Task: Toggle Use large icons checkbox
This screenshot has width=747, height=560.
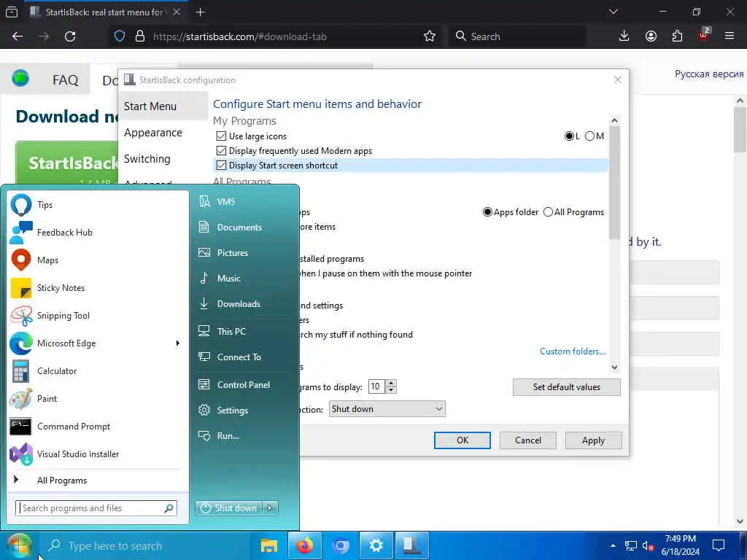Action: (221, 136)
